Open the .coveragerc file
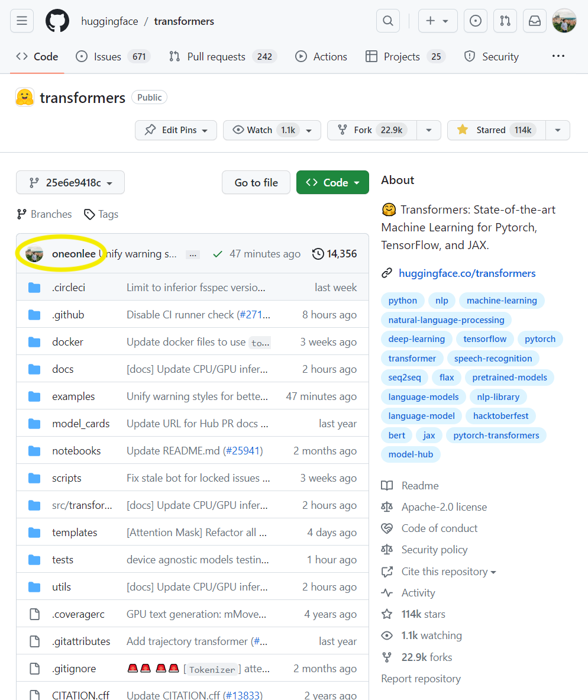Screen dimensions: 588x700 click(x=78, y=614)
